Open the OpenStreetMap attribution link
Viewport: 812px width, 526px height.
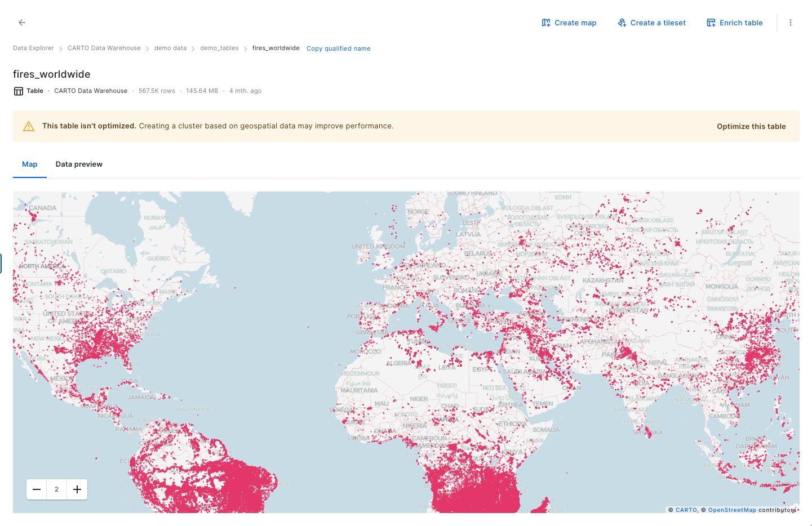pyautogui.click(x=731, y=510)
